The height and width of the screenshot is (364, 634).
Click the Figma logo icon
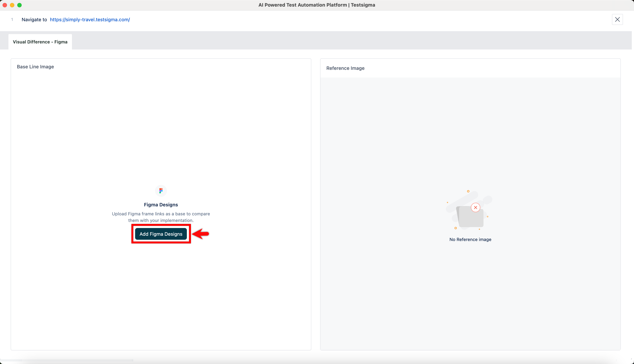pyautogui.click(x=161, y=191)
